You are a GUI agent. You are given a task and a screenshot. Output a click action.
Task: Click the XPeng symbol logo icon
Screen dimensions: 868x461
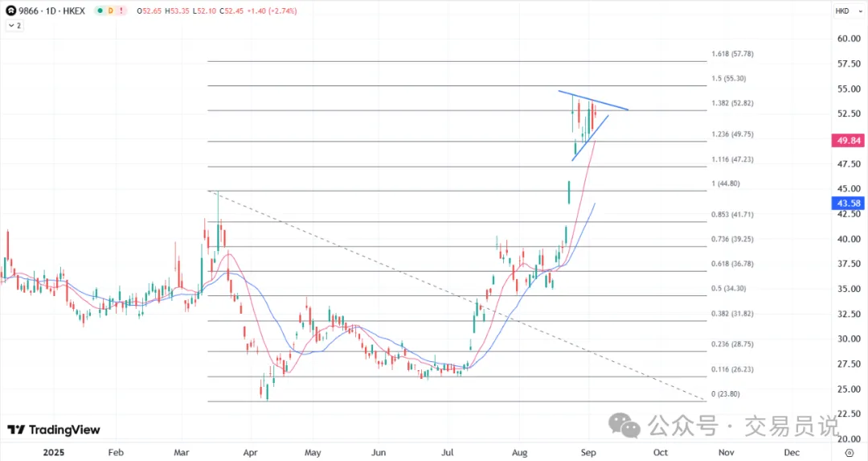pos(11,11)
